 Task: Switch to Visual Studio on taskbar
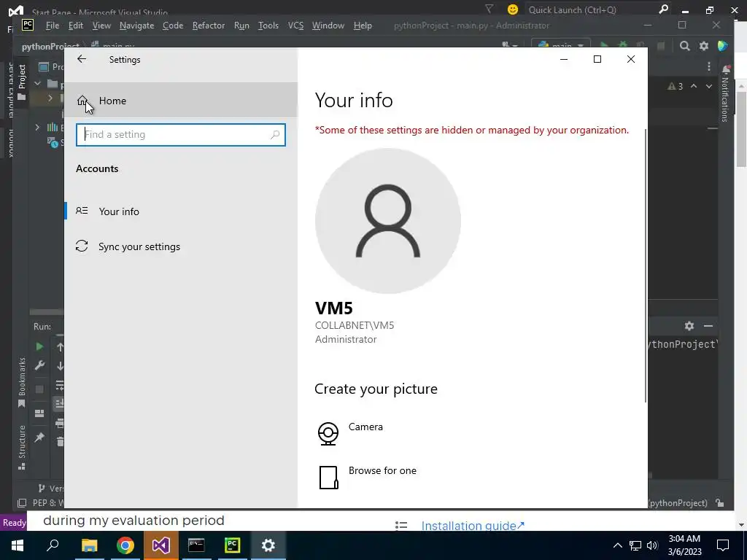[x=160, y=545]
